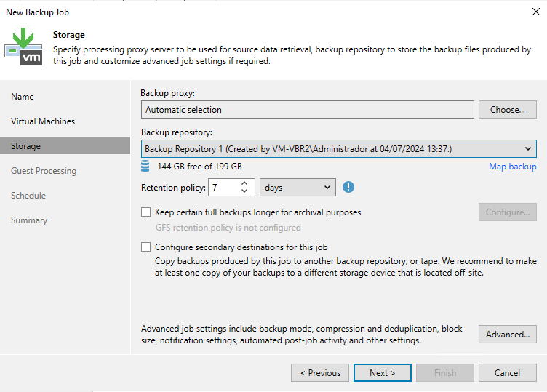Screen dimensions: 547x392
Task: Open the Map backup link
Action: [x=513, y=167]
